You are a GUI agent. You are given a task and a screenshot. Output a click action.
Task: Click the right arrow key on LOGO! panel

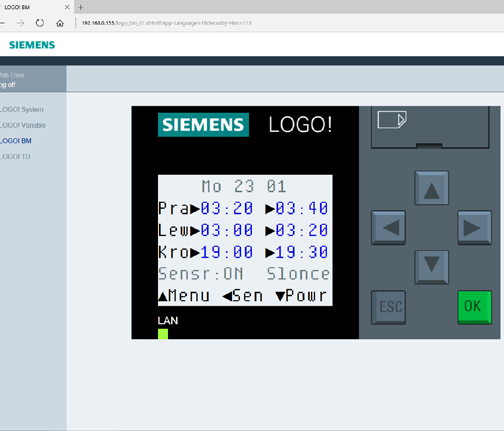474,228
